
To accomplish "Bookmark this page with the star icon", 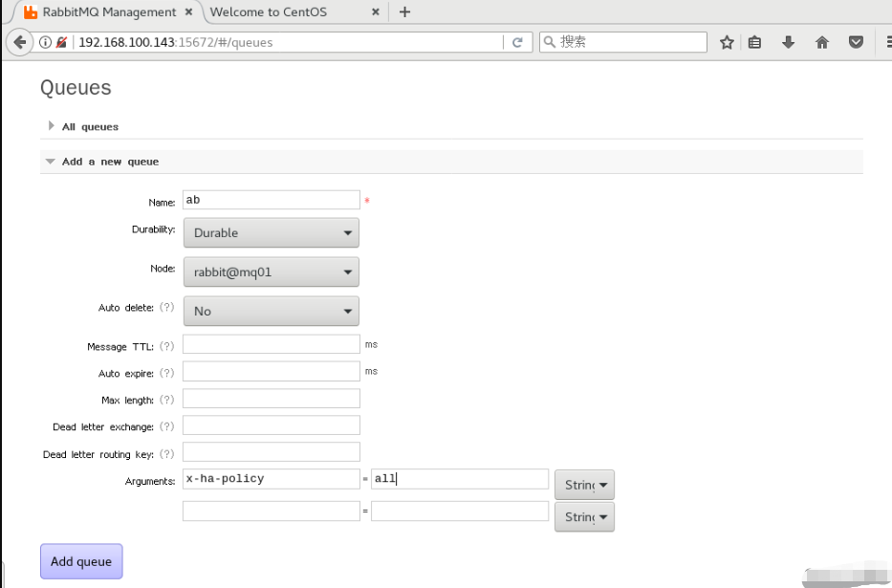I will [x=727, y=42].
